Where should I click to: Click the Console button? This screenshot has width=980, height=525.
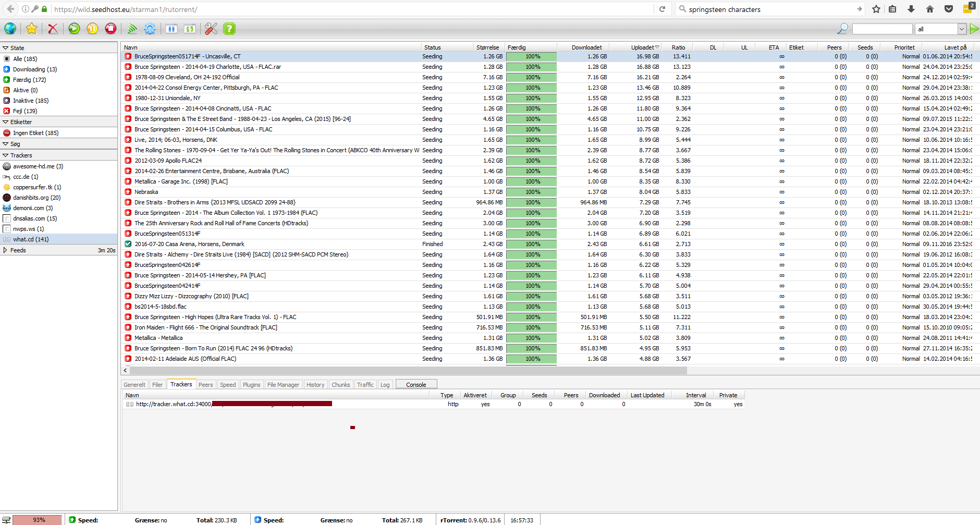416,385
